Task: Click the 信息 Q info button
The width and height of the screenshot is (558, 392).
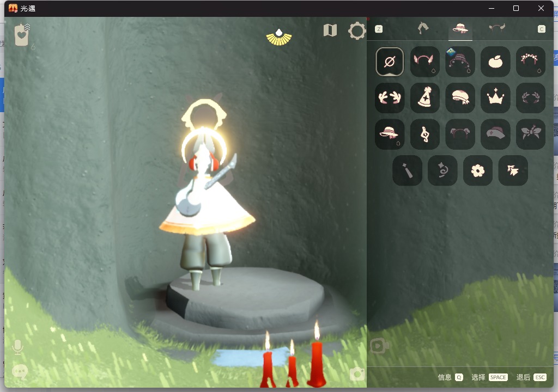Action: pos(450,377)
